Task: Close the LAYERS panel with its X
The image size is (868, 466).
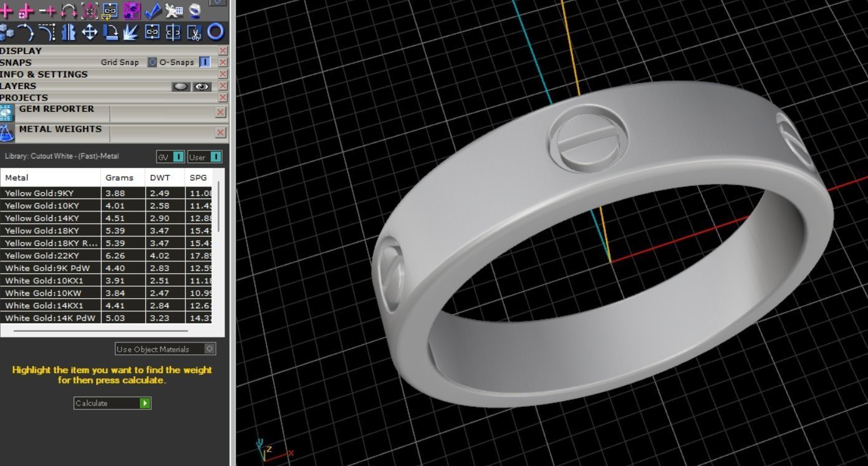Action: click(x=223, y=86)
